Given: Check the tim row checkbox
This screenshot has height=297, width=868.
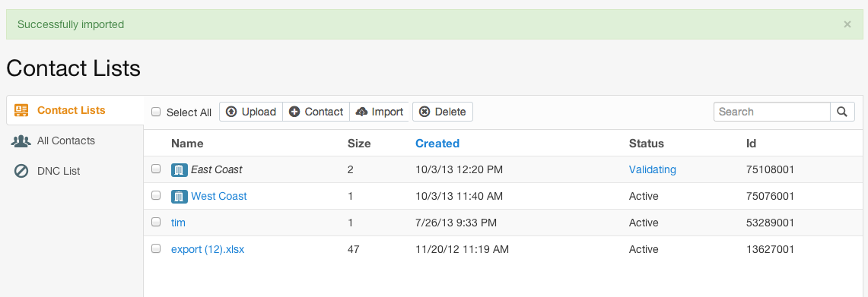Looking at the screenshot, I should (156, 222).
